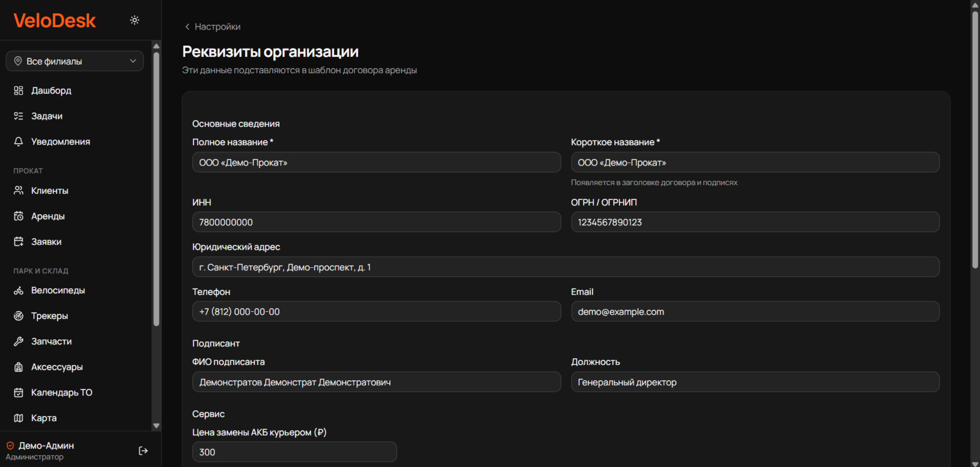Click the sidebar scrollbar down arrow
Screen dimensions: 980x467
point(157,426)
